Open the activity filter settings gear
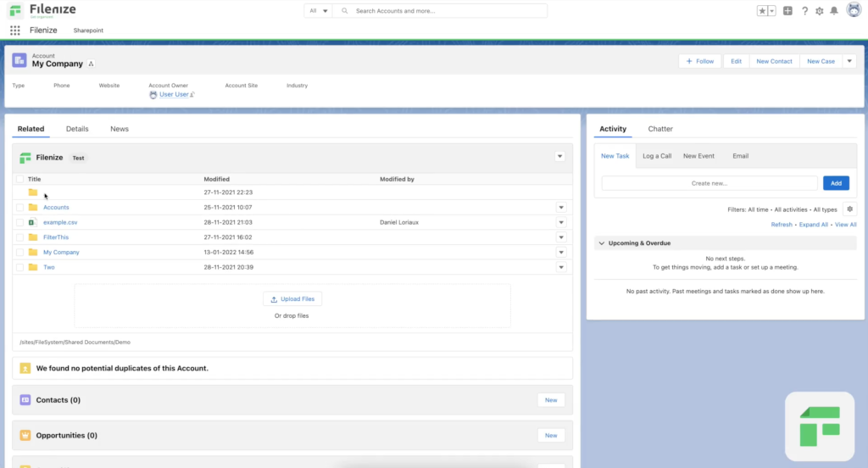The height and width of the screenshot is (468, 868). point(849,209)
